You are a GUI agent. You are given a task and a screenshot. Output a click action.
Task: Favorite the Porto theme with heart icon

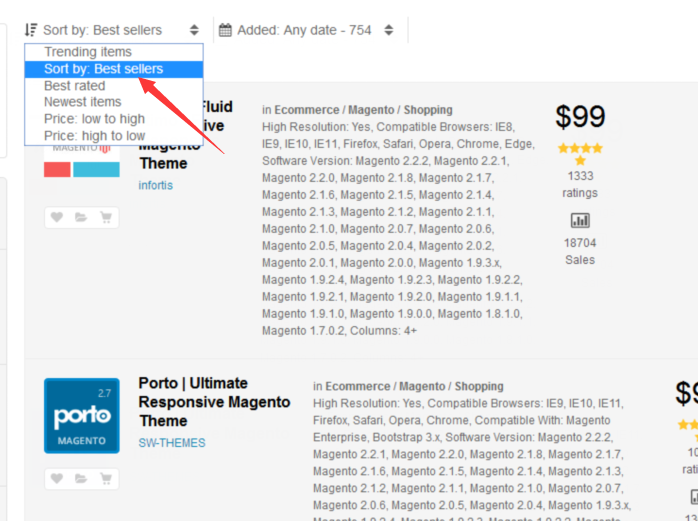[57, 479]
